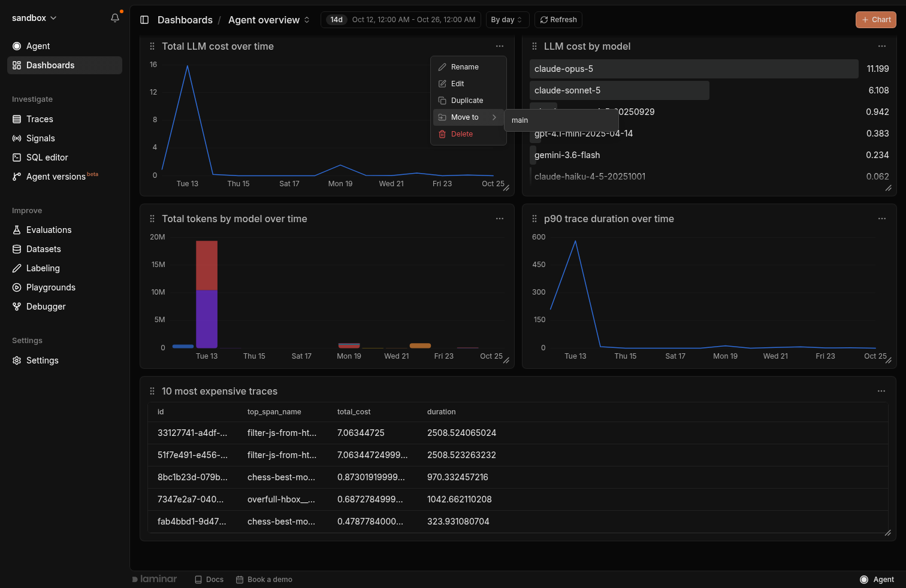Select Duplicate in the context menu
The width and height of the screenshot is (906, 588).
click(468, 101)
